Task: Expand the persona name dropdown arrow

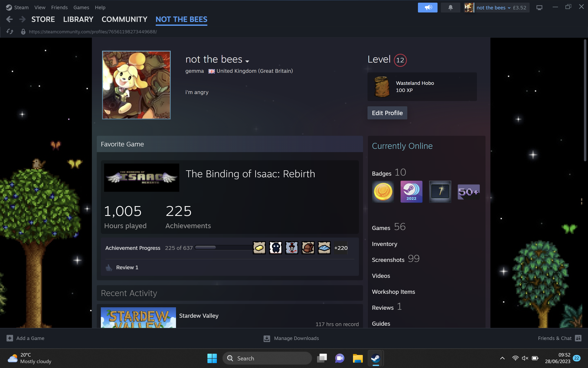Action: [247, 61]
